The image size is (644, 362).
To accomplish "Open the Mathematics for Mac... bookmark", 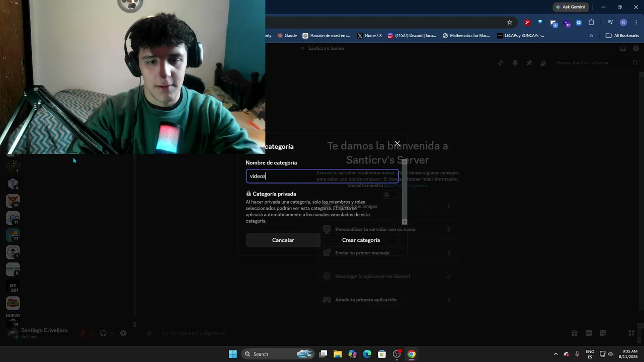I will (466, 36).
